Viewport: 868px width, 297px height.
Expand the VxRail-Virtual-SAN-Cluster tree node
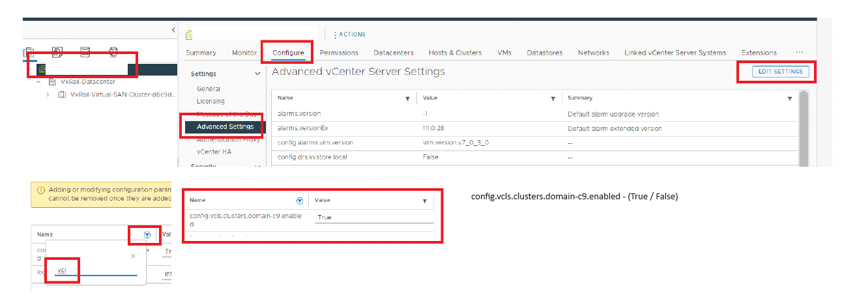click(x=48, y=94)
